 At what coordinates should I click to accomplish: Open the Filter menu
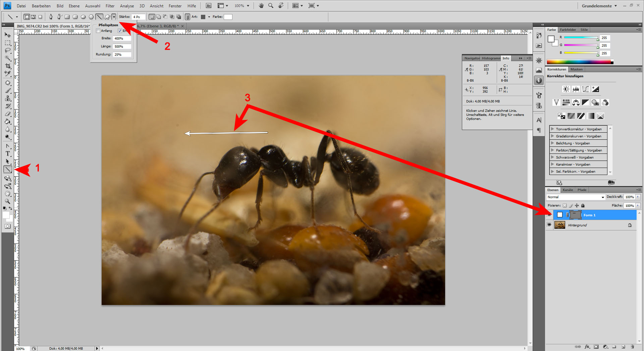[110, 6]
